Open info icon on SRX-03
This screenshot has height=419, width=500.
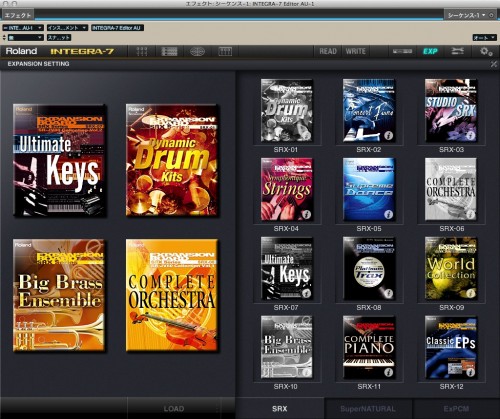coord(470,135)
